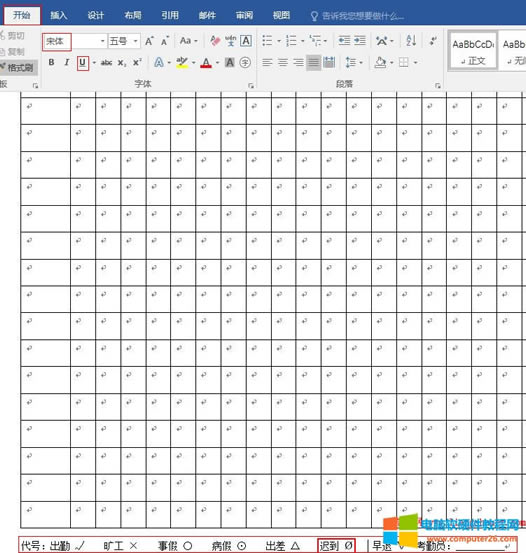The width and height of the screenshot is (526, 553).
Task: Open Paragraph dialog launcher
Action: 438,85
